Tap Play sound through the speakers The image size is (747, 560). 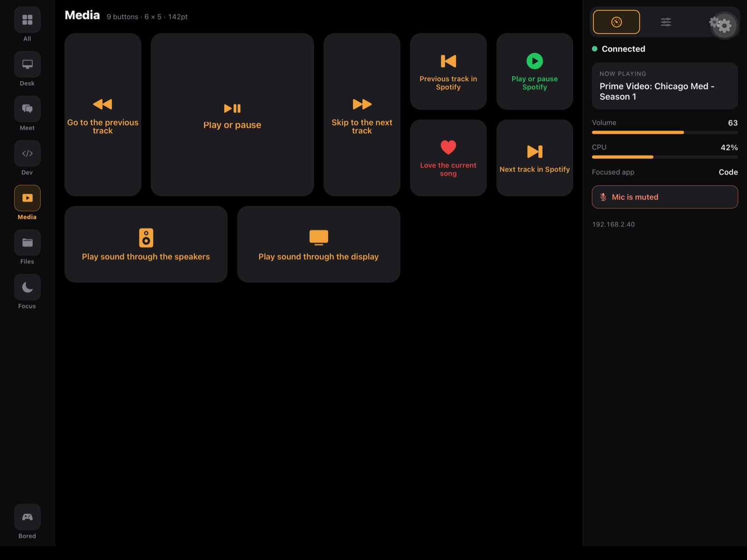146,244
